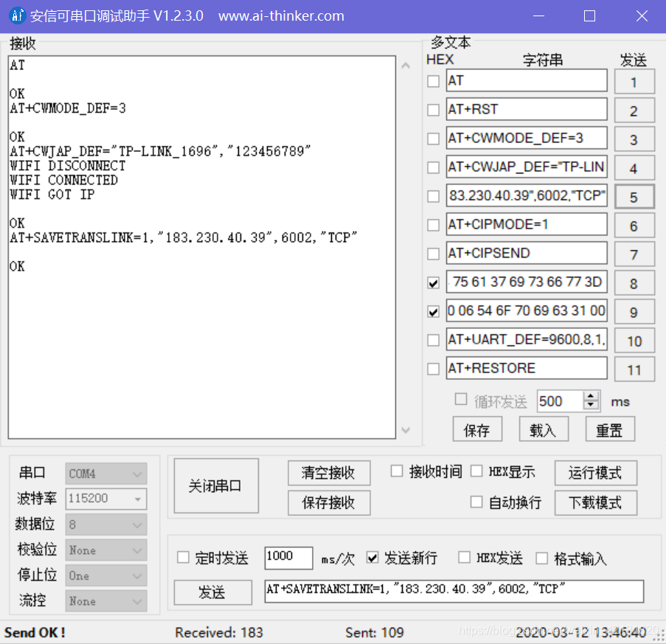Click 关闭串口 to close the port
The image size is (666, 644).
tap(216, 486)
